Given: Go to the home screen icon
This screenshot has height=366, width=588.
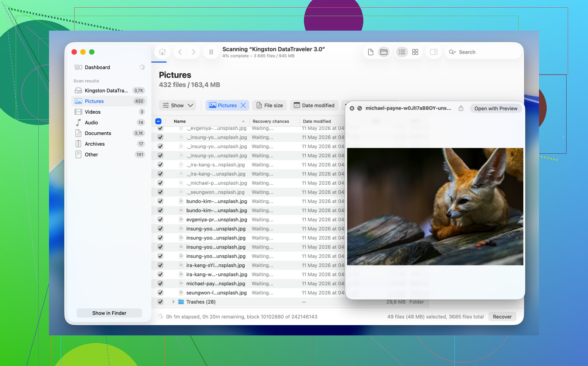Looking at the screenshot, I should (x=162, y=52).
